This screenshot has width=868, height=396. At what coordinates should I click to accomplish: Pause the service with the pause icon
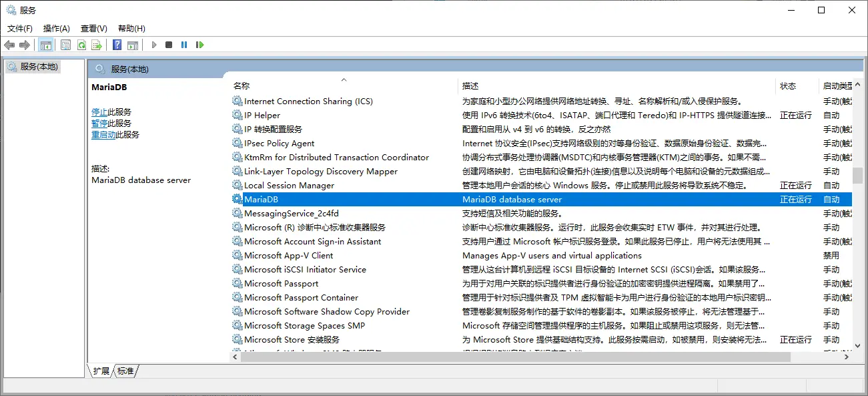tap(184, 45)
